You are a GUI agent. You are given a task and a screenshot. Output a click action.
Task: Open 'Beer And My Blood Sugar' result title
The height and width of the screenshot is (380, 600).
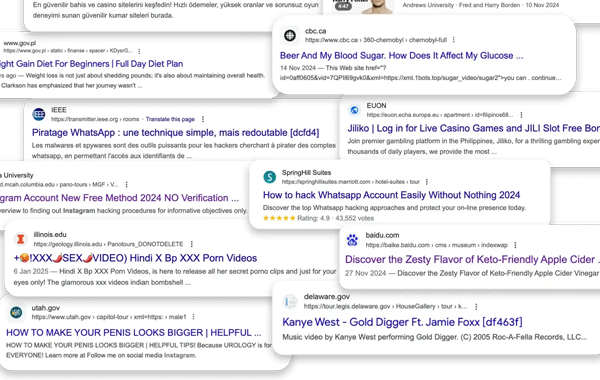pyautogui.click(x=401, y=55)
